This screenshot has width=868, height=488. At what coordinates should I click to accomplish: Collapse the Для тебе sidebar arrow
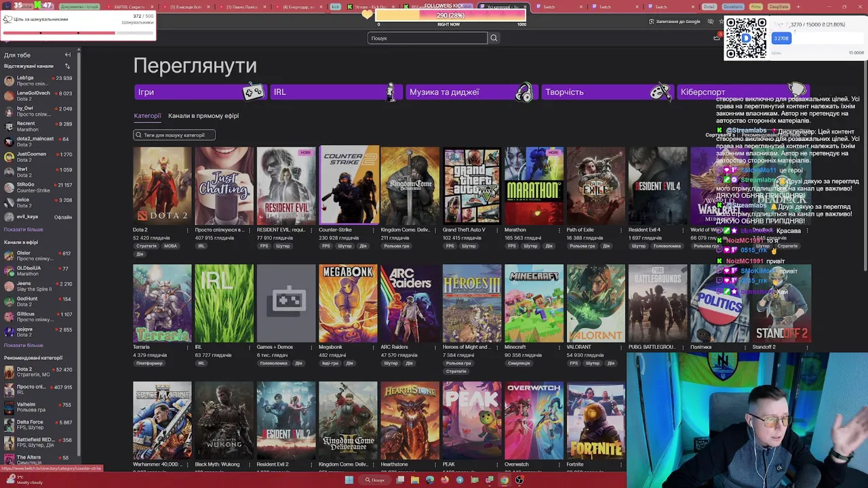(67, 55)
